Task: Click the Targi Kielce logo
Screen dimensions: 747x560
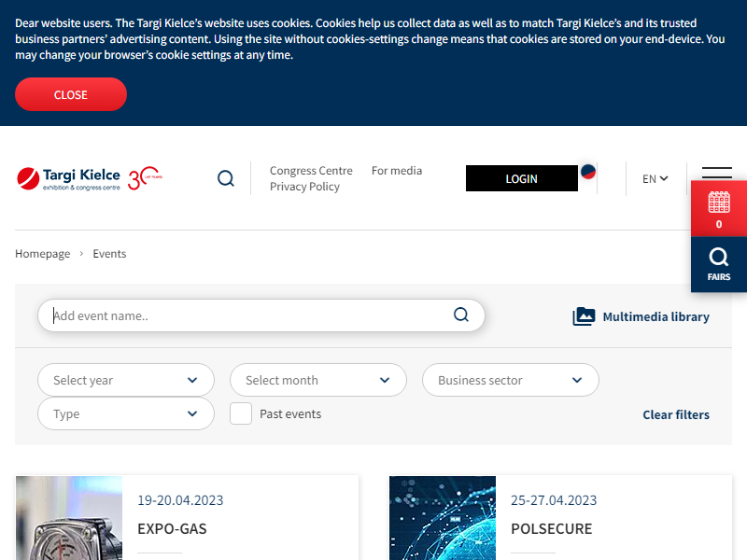Action: tap(68, 178)
